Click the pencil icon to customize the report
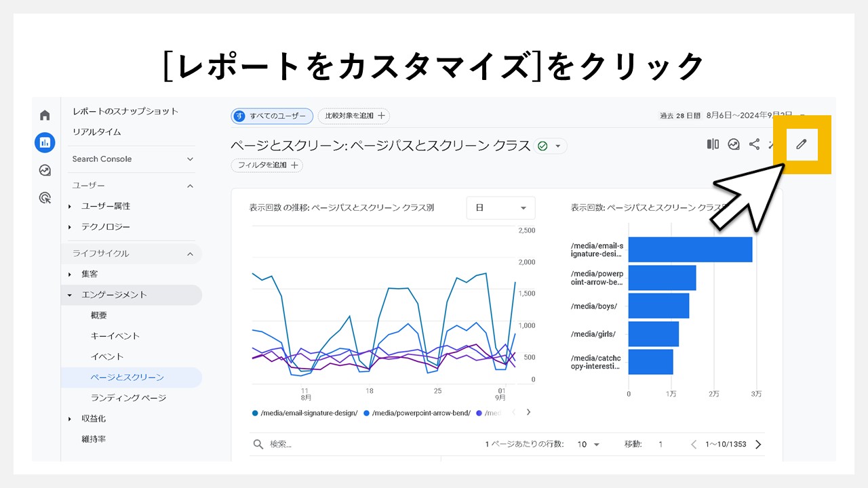Viewport: 868px width, 488px height. click(802, 145)
